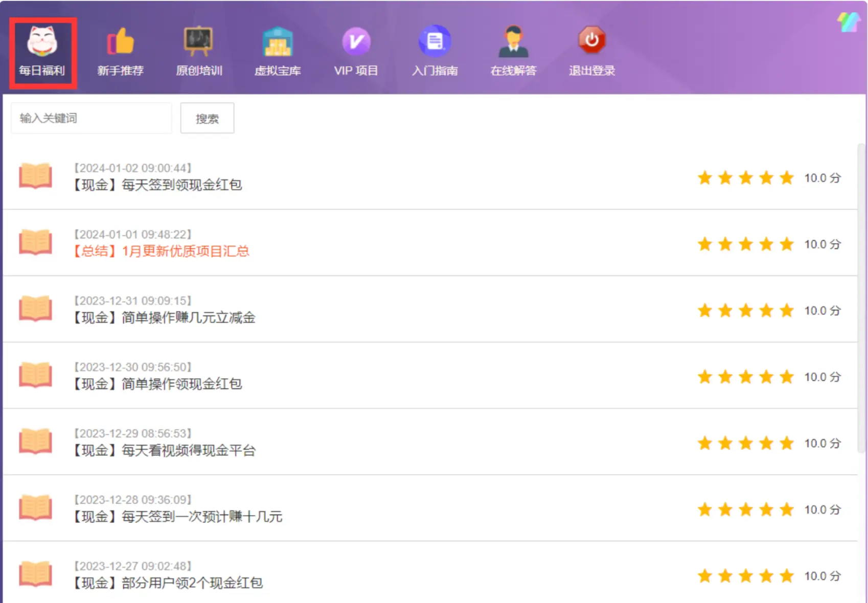Viewport: 868px width, 603px height.
Task: Click timestamp 2023-12-31 09:09:15
Action: coord(133,301)
